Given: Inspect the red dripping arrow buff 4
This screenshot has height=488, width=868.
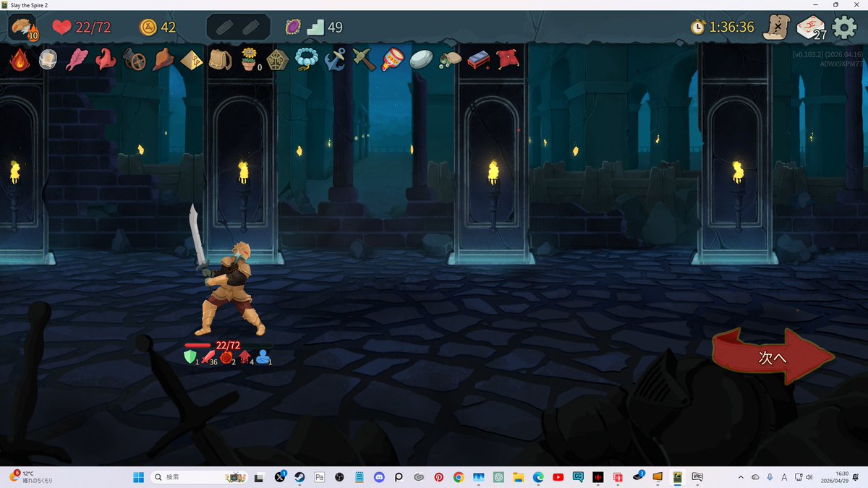Looking at the screenshot, I should (x=245, y=357).
